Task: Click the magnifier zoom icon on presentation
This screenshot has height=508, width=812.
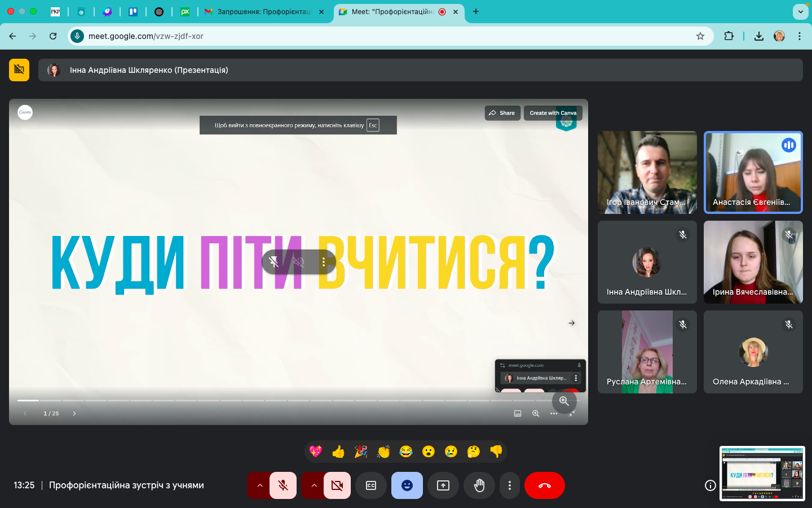Action: click(x=564, y=401)
